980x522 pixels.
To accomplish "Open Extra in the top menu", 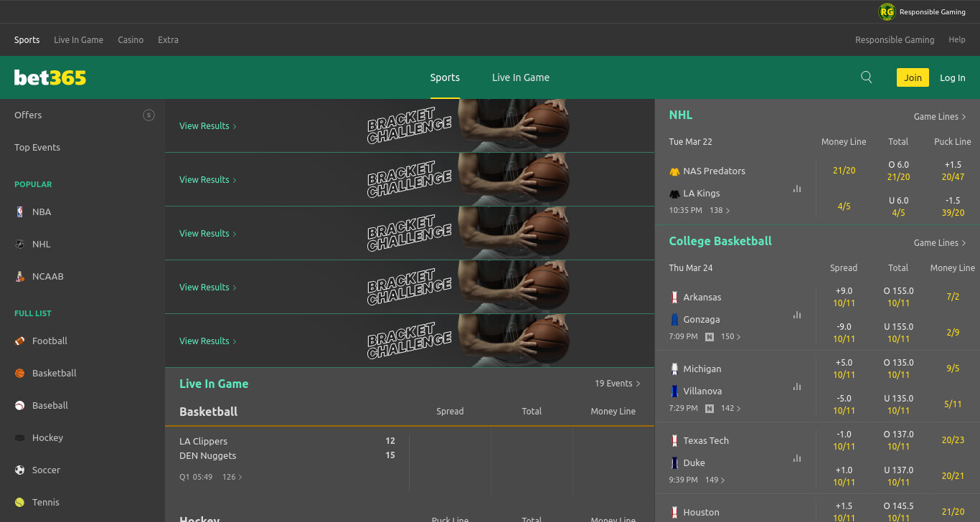I will point(168,40).
